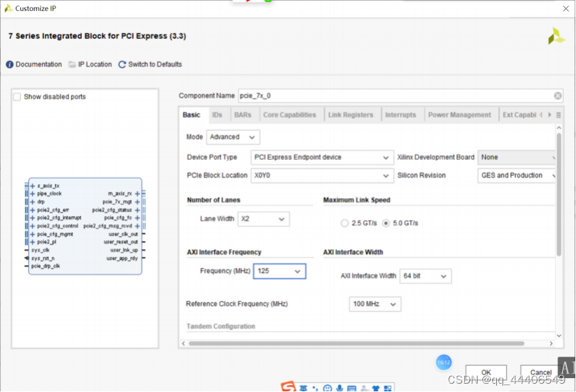Click the OK button
The width and height of the screenshot is (576, 392).
pyautogui.click(x=486, y=373)
